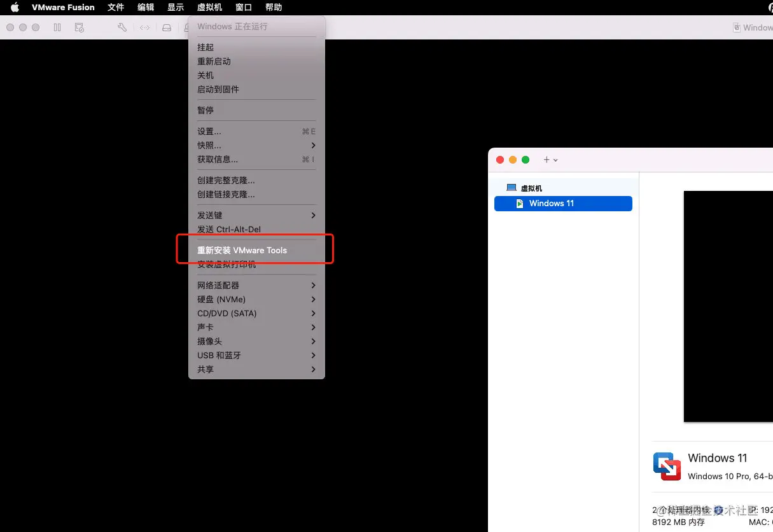Choose 创建链接克隆... menu entry
The height and width of the screenshot is (532, 773).
click(x=256, y=195)
